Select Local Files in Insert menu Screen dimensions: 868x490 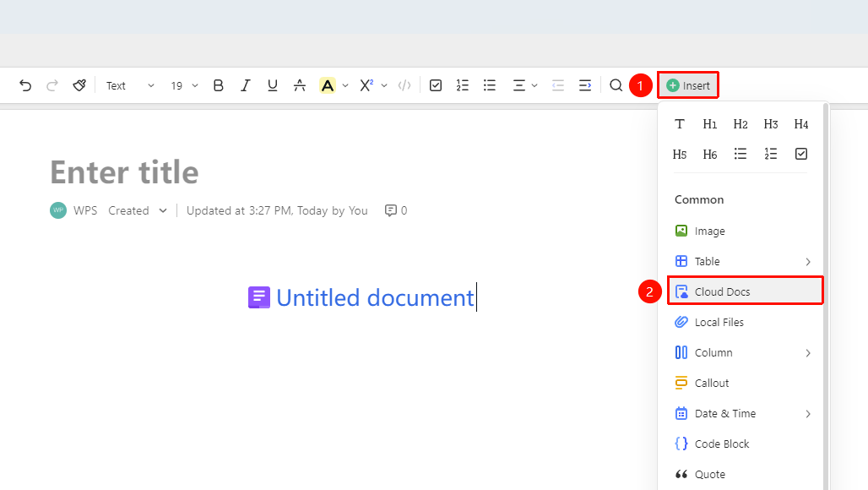coord(745,322)
